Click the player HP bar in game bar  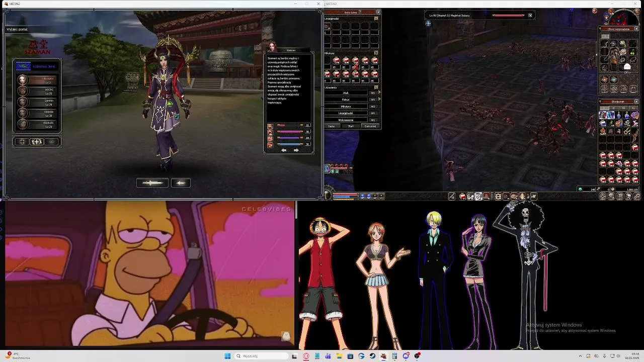(346, 194)
